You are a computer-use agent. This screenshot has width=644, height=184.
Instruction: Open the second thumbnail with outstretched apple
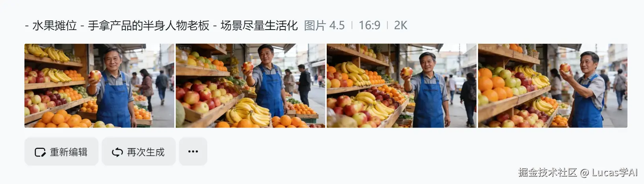[251, 86]
